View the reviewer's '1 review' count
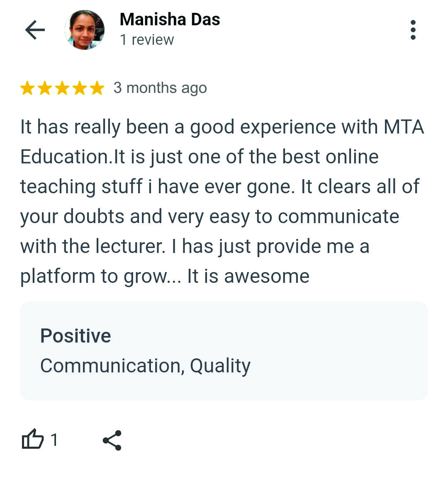 [x=147, y=40]
